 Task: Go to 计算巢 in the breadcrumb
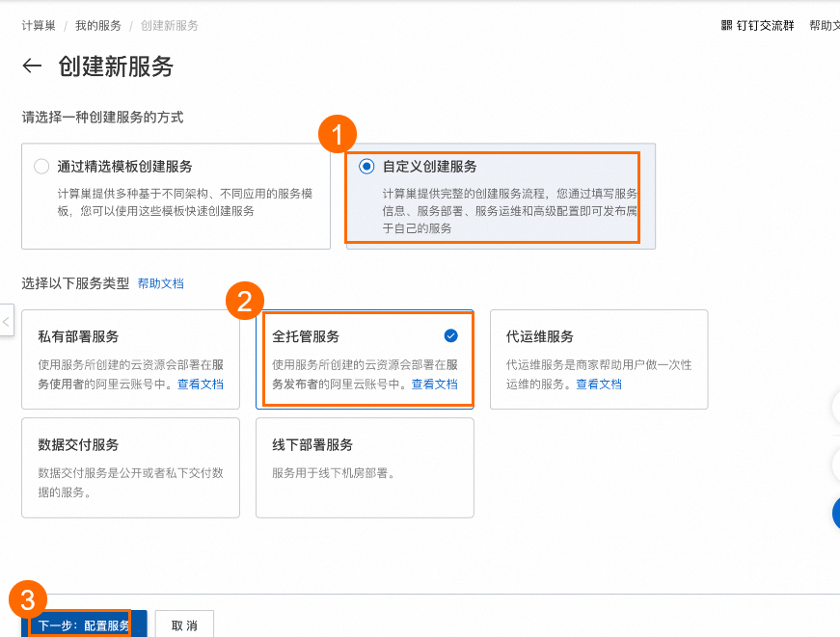click(x=39, y=26)
